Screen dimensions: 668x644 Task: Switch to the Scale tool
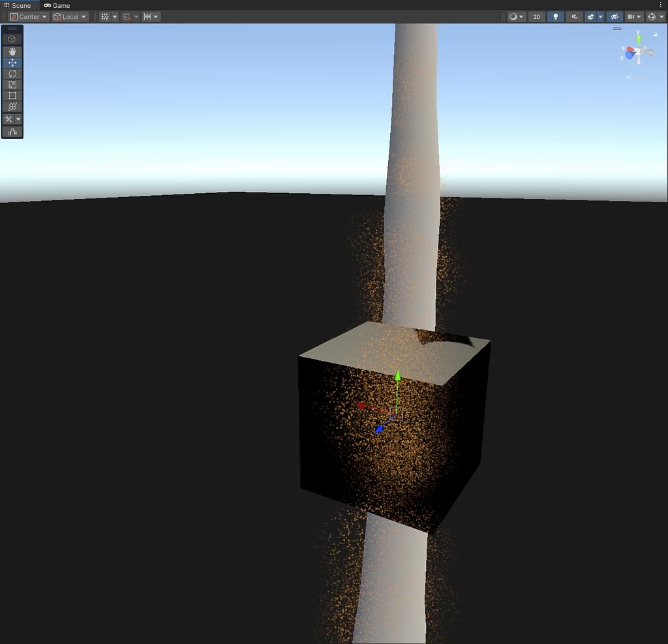click(12, 85)
